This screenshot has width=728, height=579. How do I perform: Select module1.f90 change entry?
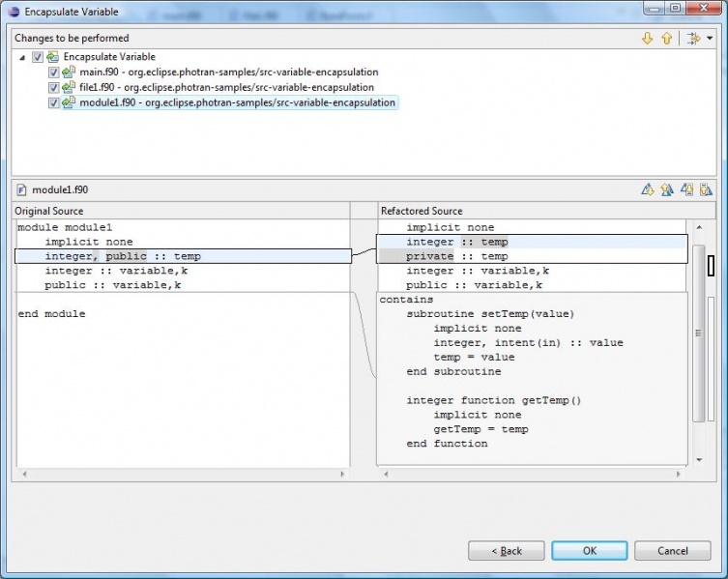click(237, 102)
